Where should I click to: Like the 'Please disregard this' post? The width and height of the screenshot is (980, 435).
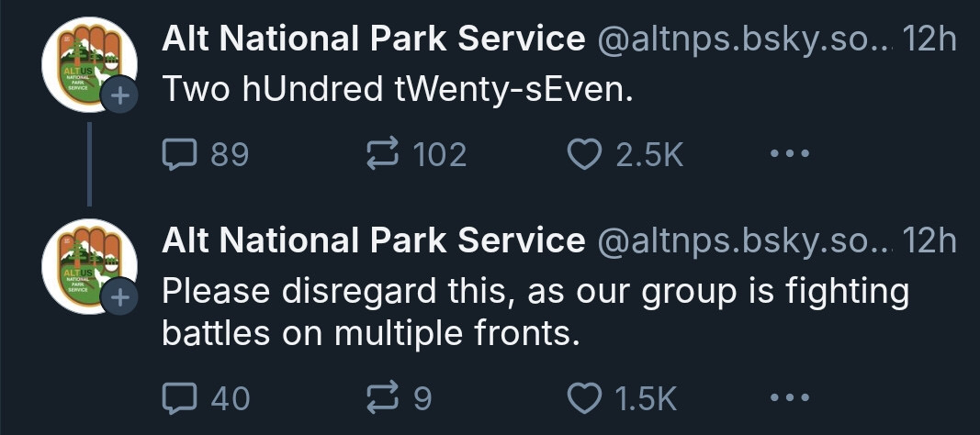point(583,397)
